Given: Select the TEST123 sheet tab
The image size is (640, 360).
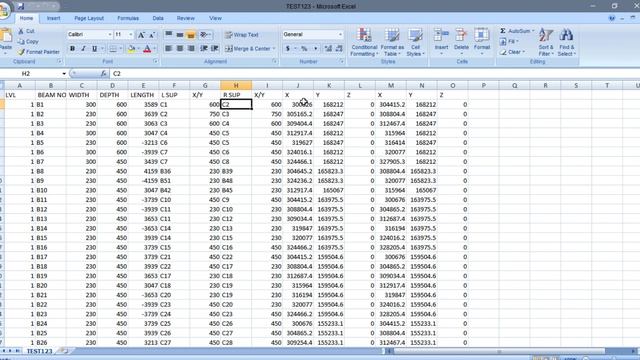Looking at the screenshot, I should pos(40,351).
